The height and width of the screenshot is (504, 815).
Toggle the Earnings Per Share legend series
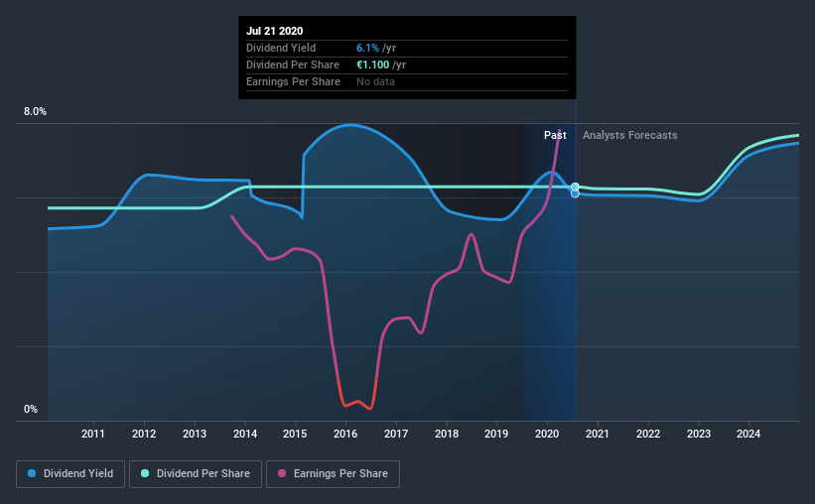tap(333, 474)
